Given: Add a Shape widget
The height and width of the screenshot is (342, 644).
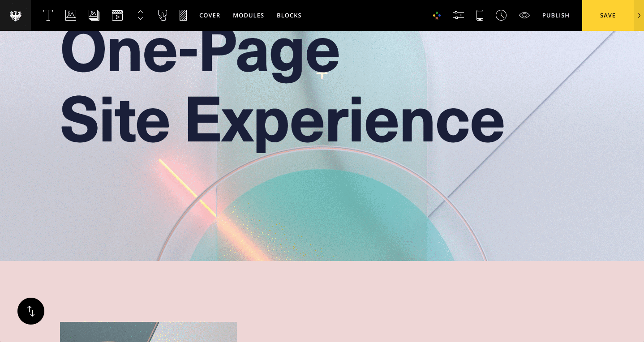Looking at the screenshot, I should pos(183,15).
